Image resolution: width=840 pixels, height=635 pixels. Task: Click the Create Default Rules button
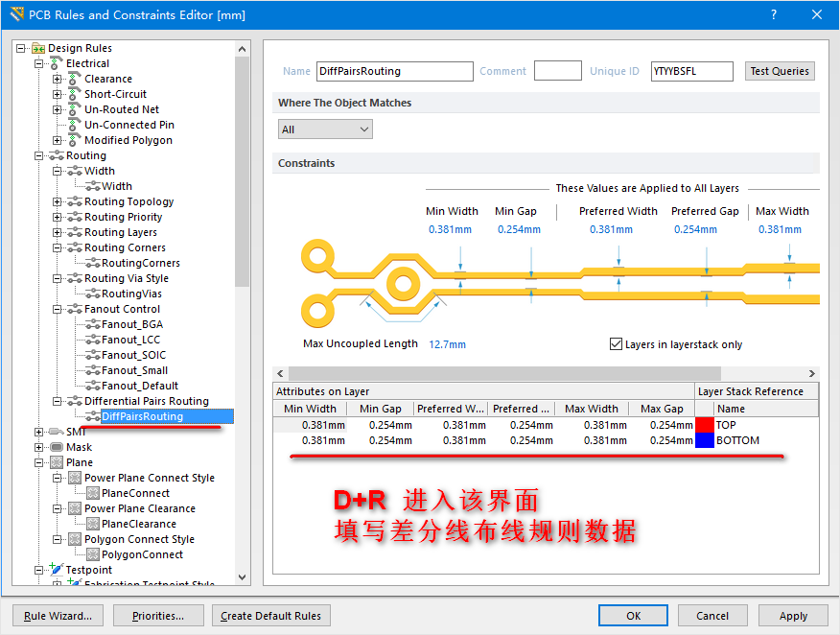click(x=271, y=616)
